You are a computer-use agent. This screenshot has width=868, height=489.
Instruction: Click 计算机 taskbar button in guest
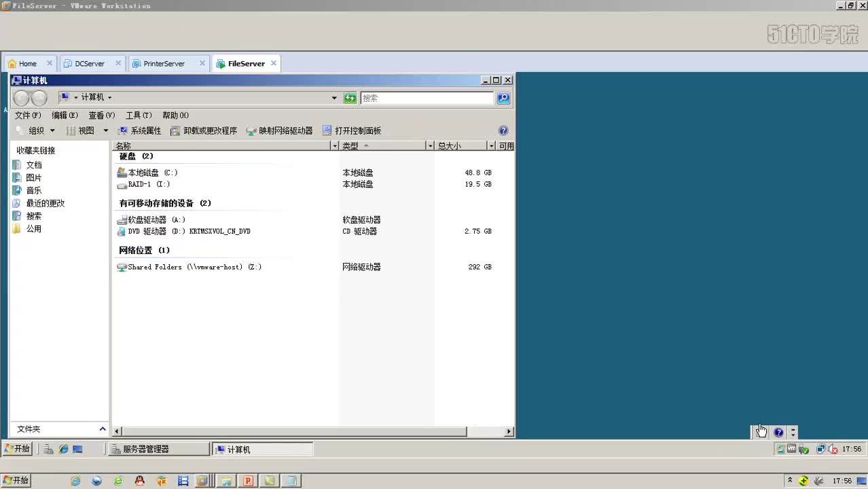(x=263, y=449)
